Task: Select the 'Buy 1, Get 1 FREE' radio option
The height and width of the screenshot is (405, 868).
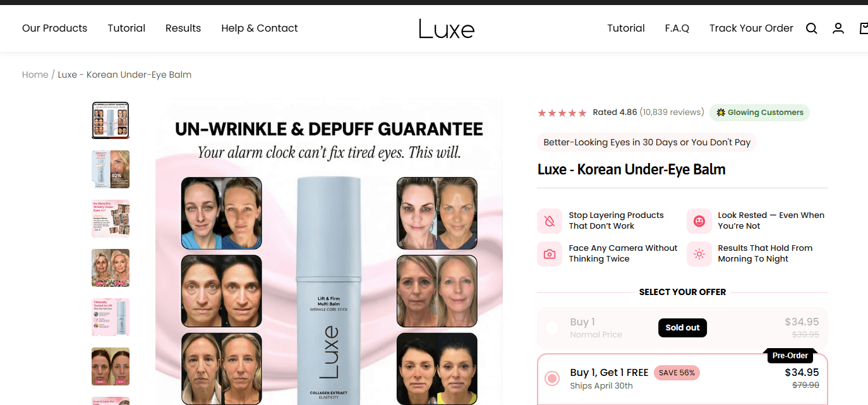Action: coord(552,378)
